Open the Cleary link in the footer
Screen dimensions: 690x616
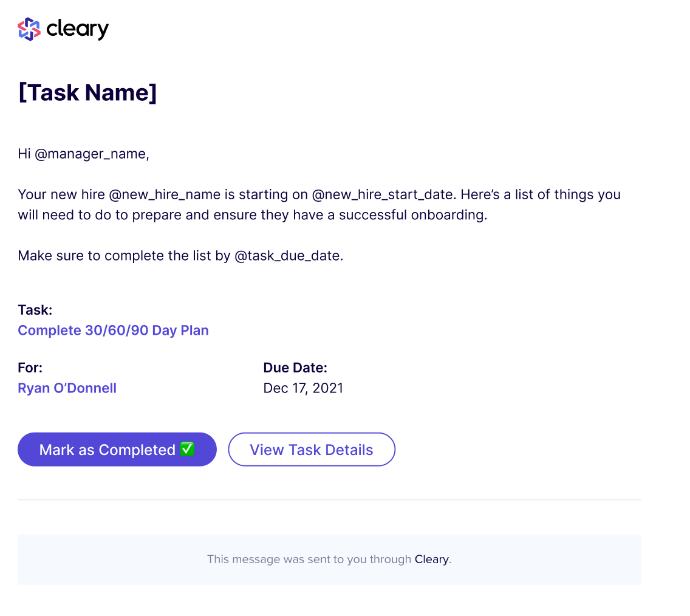(x=431, y=559)
